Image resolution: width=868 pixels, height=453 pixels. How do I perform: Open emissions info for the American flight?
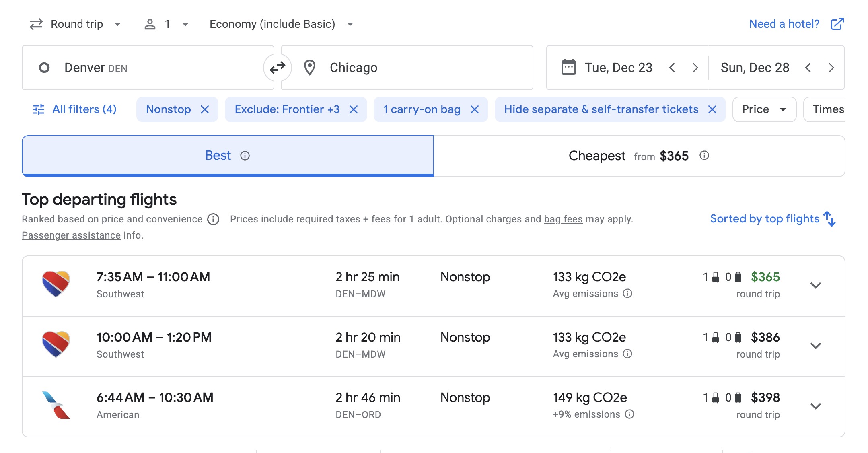pos(629,414)
